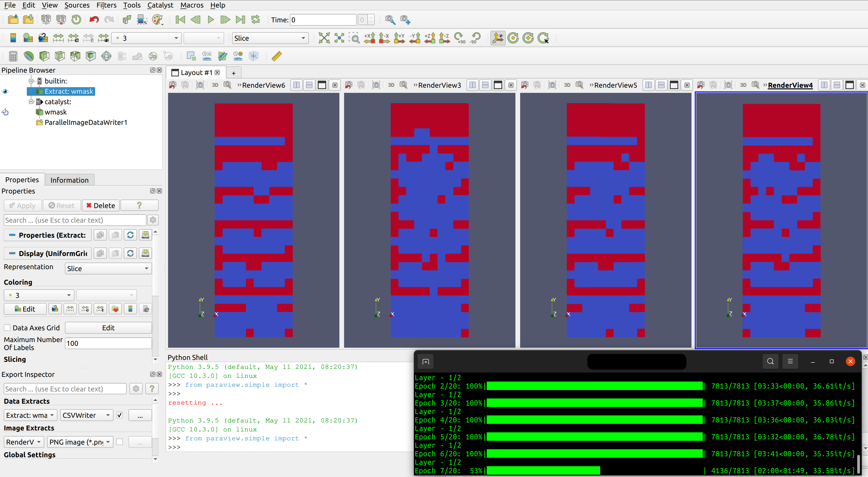The height and width of the screenshot is (477, 868).
Task: Enable the Data Axes Grid checkbox
Action: click(7, 327)
